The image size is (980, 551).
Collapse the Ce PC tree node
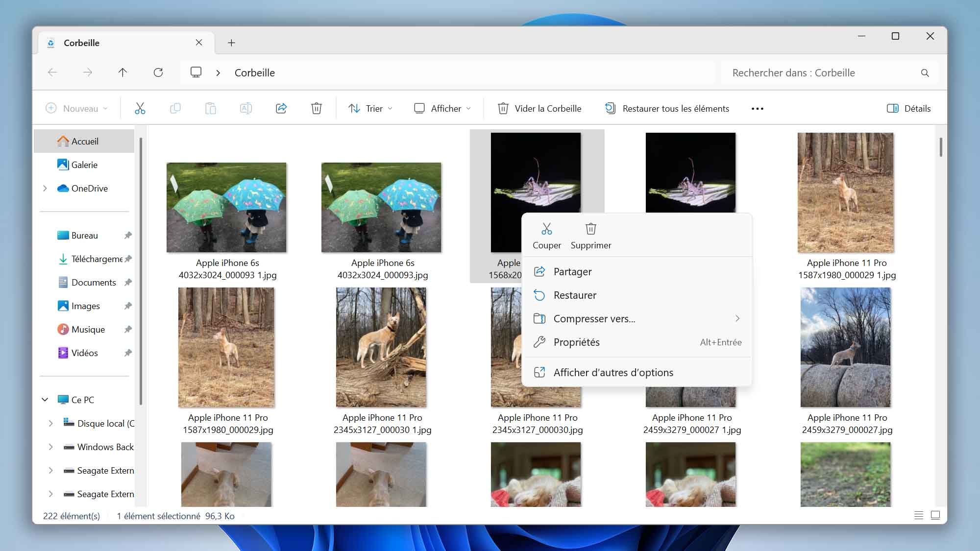[45, 400]
